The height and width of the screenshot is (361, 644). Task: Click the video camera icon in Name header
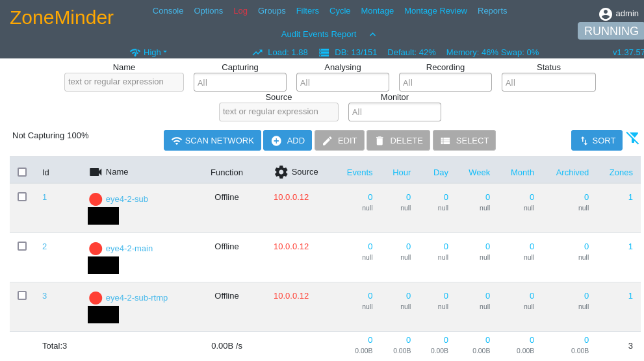[x=96, y=172]
